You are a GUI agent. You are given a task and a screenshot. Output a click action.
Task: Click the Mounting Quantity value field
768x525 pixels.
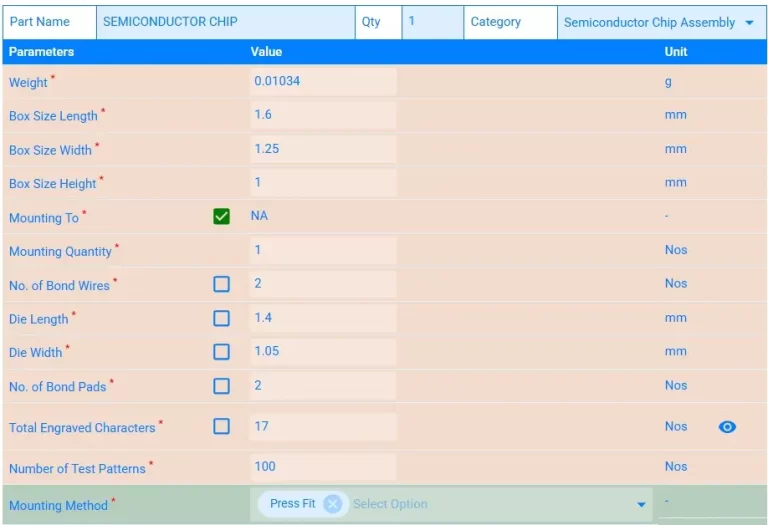[323, 250]
